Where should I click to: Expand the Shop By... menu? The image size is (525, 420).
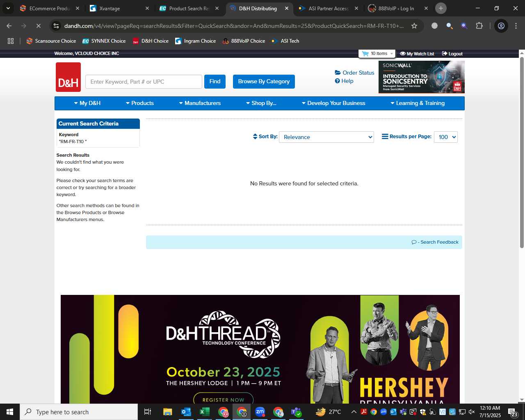261,103
